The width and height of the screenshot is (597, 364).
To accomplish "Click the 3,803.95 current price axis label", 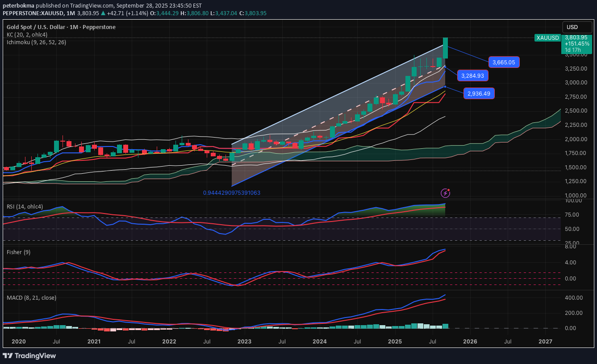I will [576, 38].
